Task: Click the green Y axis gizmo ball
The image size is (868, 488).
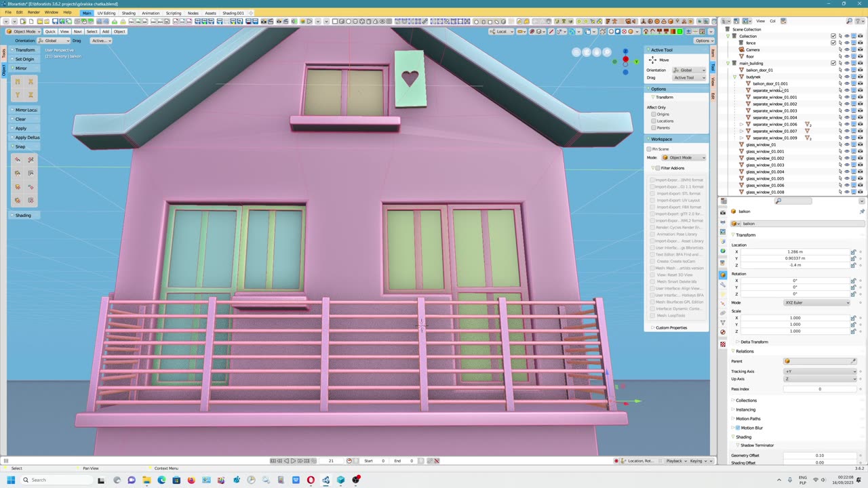Action: (636, 62)
